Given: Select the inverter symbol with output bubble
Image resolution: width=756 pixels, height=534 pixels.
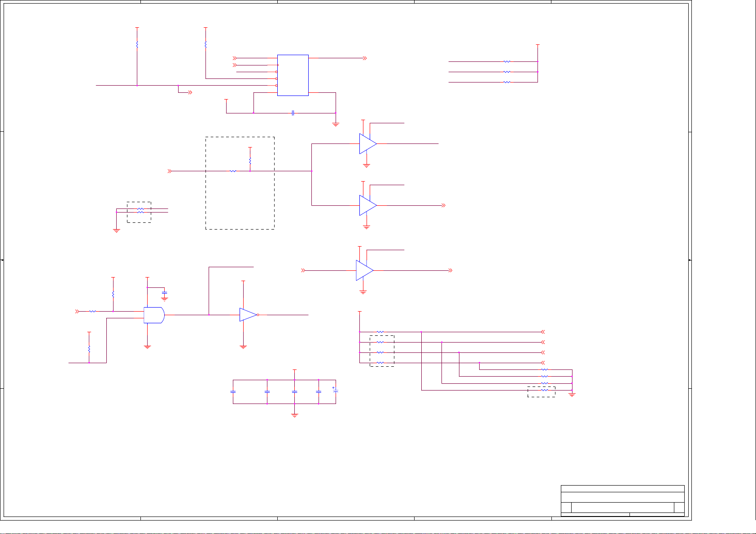Looking at the screenshot, I should (x=249, y=315).
